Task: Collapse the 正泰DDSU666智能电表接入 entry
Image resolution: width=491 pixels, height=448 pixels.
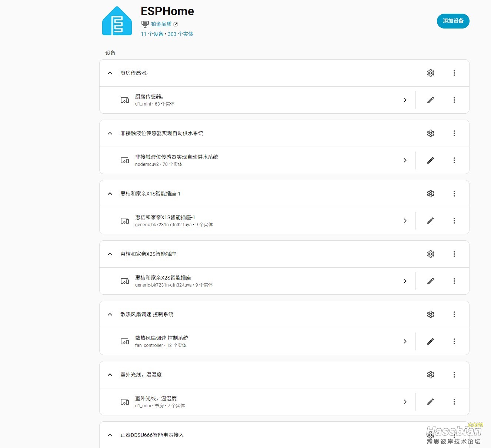Action: (x=110, y=435)
